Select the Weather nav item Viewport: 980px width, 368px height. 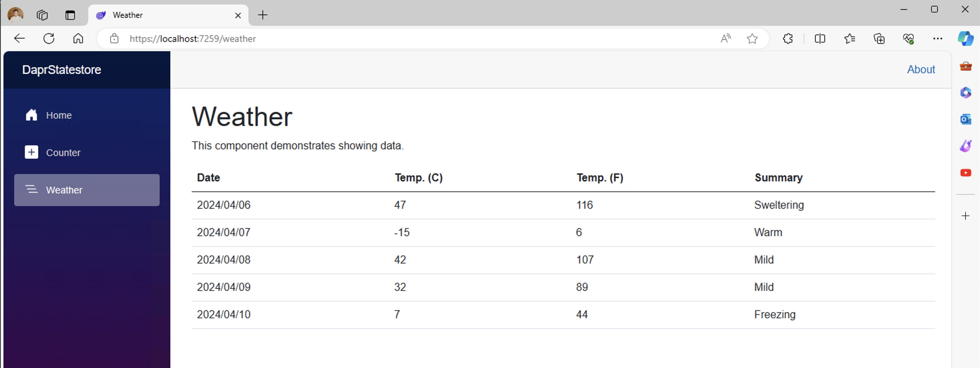tap(87, 190)
